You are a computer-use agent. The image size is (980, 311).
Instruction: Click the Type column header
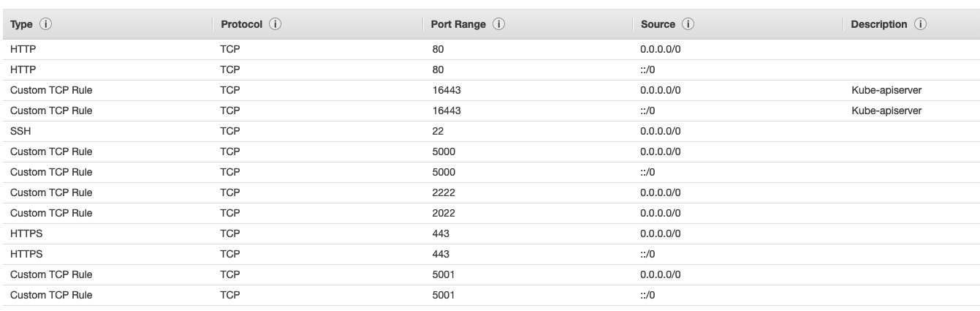(20, 25)
